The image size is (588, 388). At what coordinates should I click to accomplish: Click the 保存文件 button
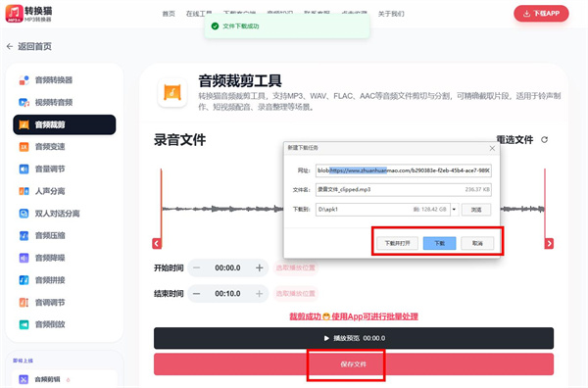coord(354,364)
